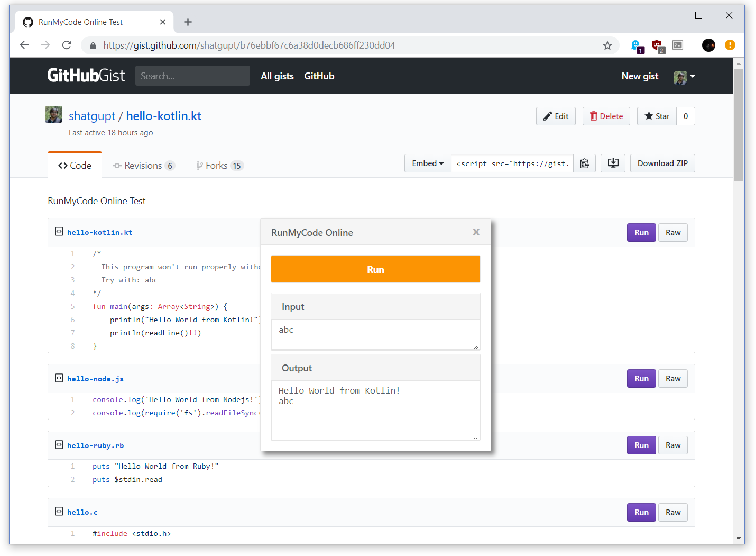Click New gist in the header

[640, 76]
